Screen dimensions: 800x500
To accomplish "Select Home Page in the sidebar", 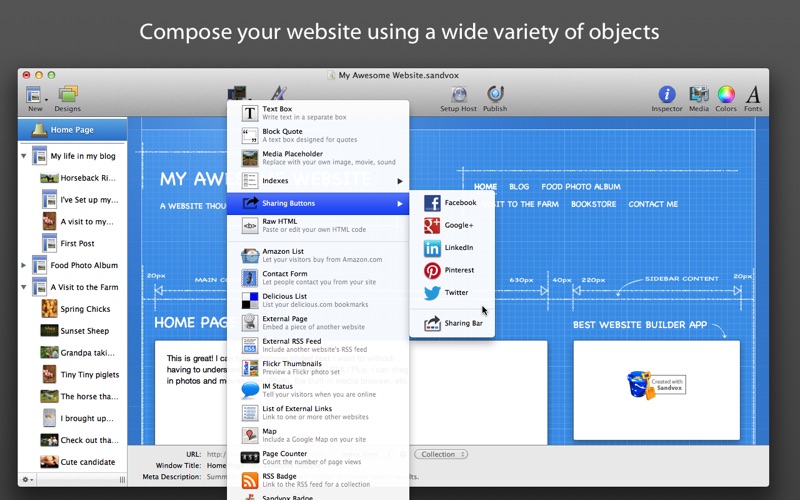I will point(71,129).
